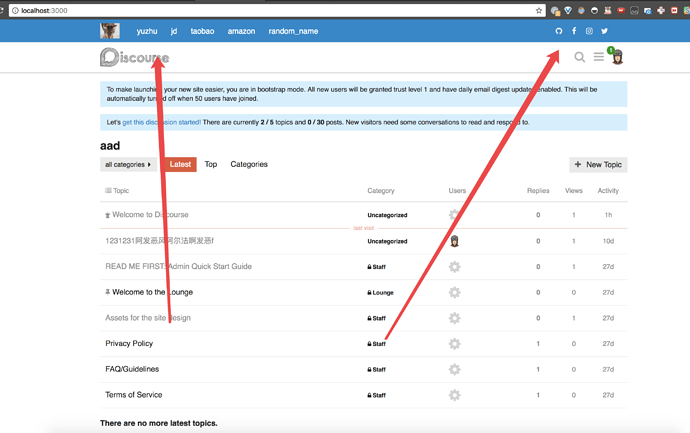Image resolution: width=690 pixels, height=433 pixels.
Task: Open the Welcome to the Lounge topic
Action: click(152, 292)
